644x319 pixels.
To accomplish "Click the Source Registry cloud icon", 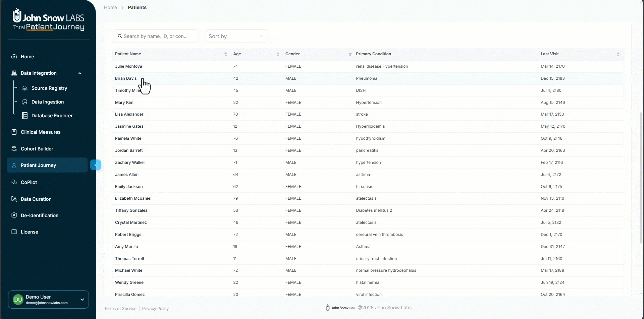I will [x=25, y=88].
